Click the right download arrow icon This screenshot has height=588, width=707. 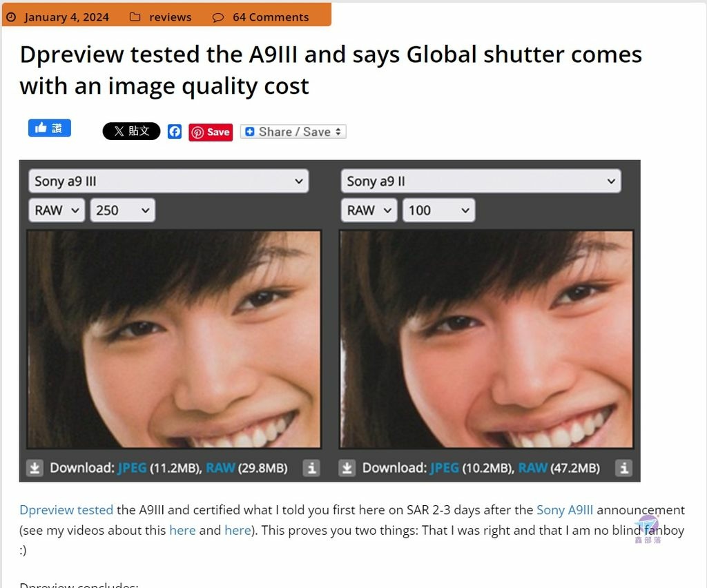point(347,468)
